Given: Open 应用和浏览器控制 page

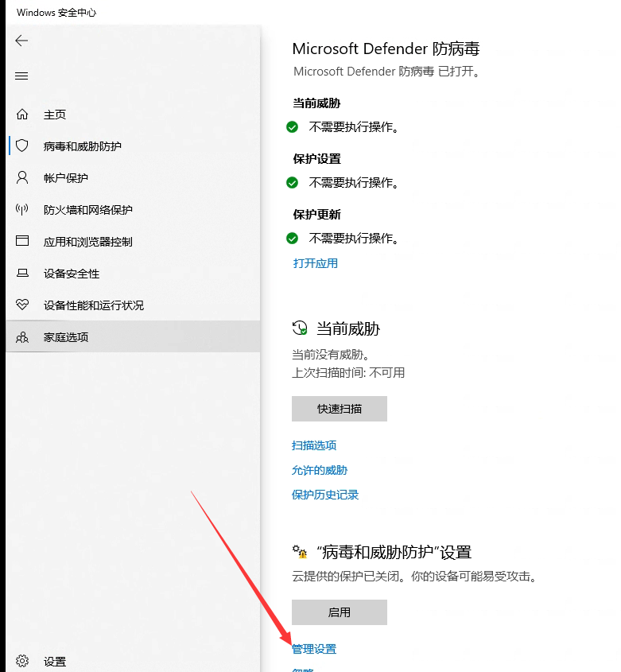Looking at the screenshot, I should tap(134, 242).
